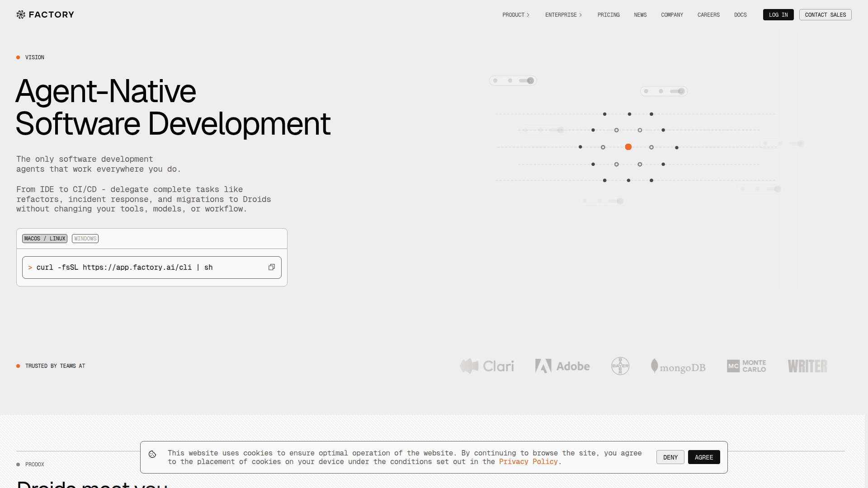Open the Docs menu item
The image size is (868, 488).
tap(740, 15)
